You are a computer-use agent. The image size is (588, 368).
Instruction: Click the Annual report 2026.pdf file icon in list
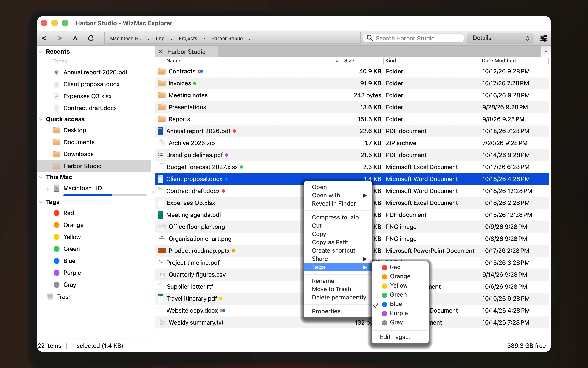(160, 131)
